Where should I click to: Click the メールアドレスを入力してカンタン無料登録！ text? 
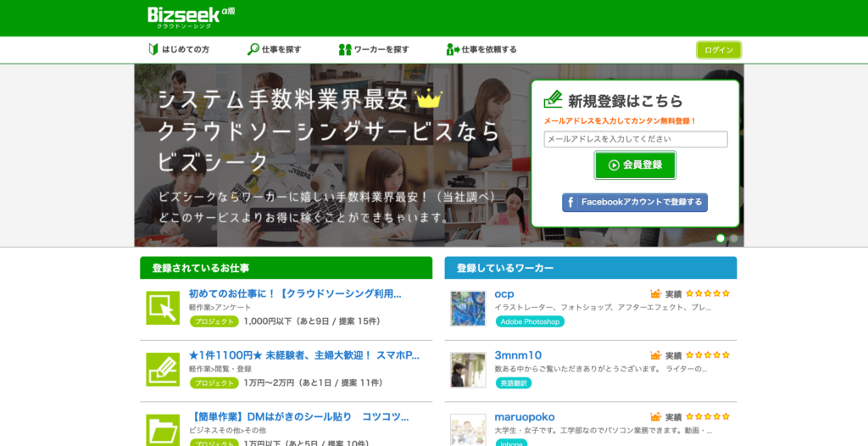point(620,120)
